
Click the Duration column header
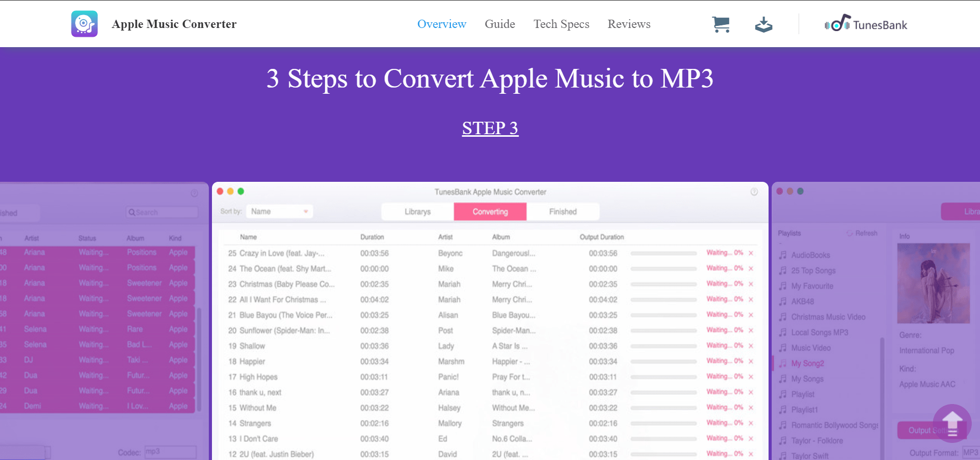point(372,237)
